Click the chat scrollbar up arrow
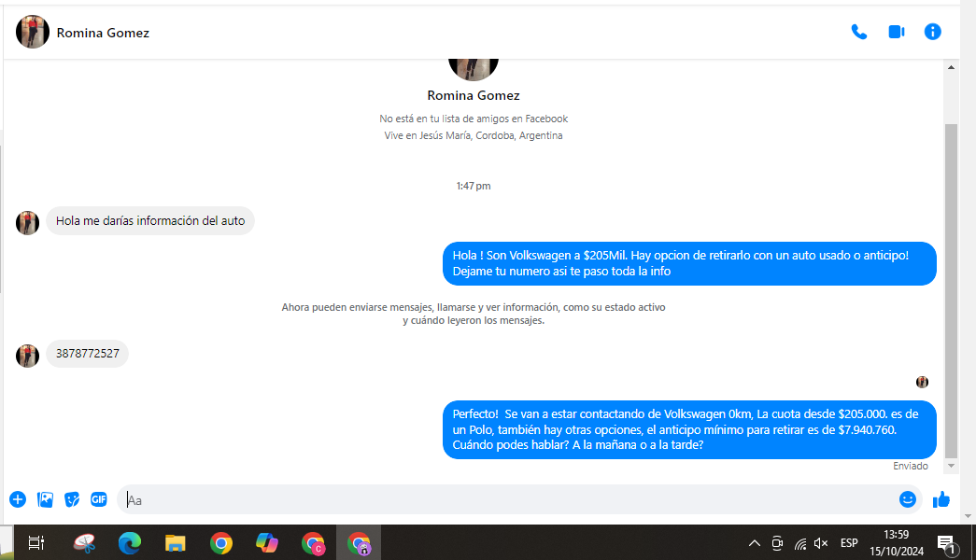 click(951, 67)
